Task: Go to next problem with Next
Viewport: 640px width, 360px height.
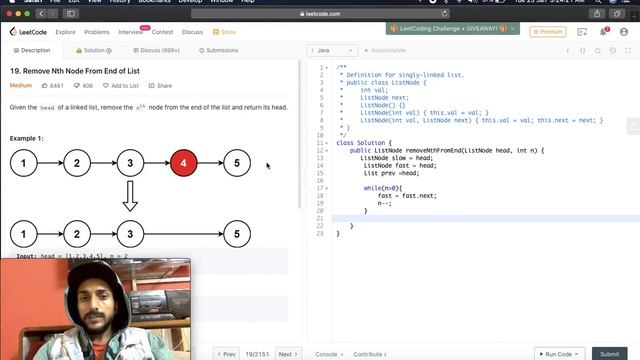Action: pos(288,354)
